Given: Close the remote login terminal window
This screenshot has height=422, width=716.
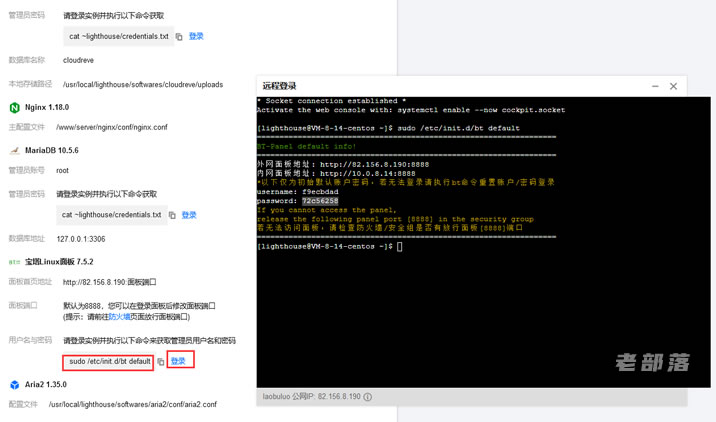Looking at the screenshot, I should (673, 86).
